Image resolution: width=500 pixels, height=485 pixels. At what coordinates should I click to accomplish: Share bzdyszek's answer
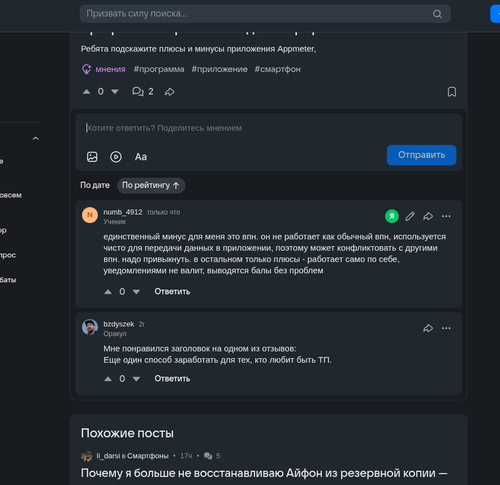[x=428, y=328]
